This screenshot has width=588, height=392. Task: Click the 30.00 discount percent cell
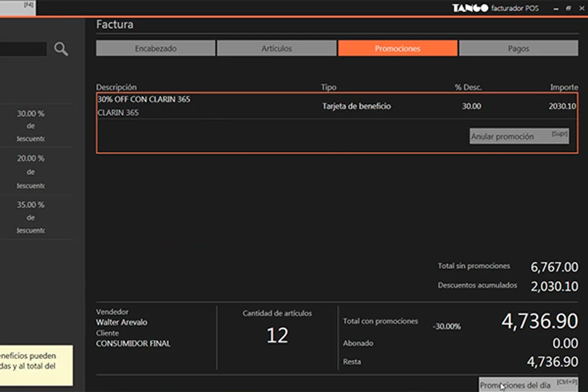(x=471, y=106)
